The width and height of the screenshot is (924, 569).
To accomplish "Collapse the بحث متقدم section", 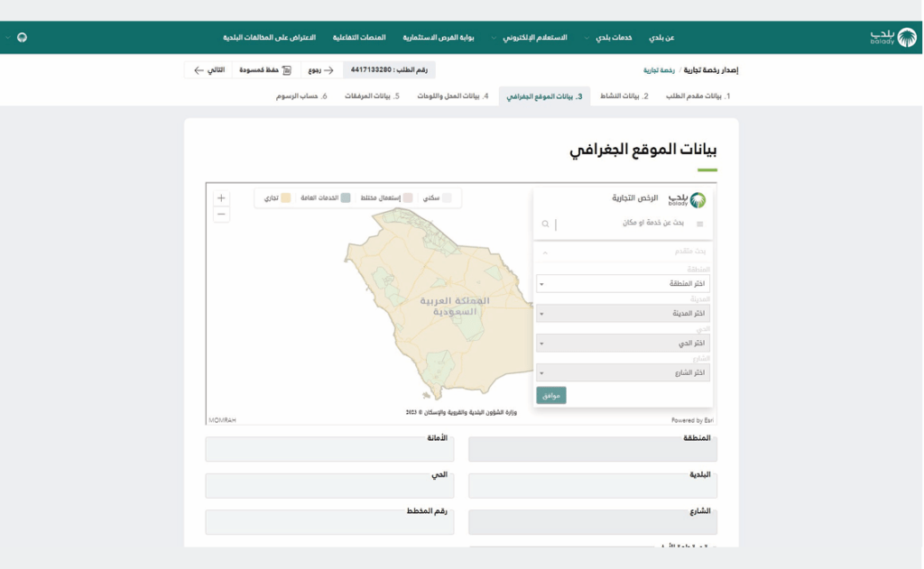I will pos(545,252).
